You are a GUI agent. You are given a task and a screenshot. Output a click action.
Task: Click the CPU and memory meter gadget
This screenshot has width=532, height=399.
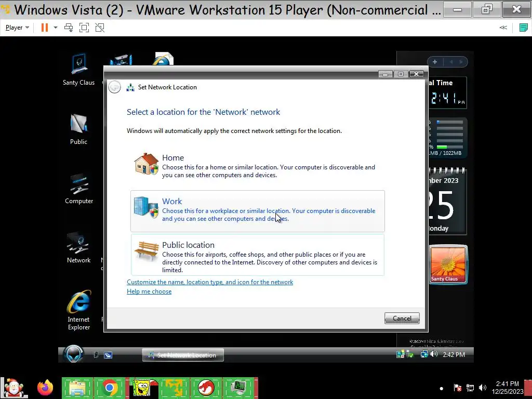[447, 138]
